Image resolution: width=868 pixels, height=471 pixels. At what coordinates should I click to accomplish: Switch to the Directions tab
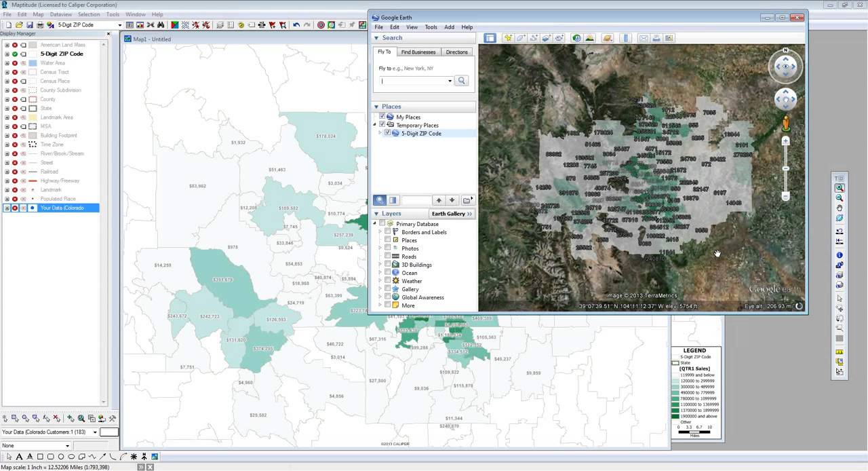(x=457, y=52)
